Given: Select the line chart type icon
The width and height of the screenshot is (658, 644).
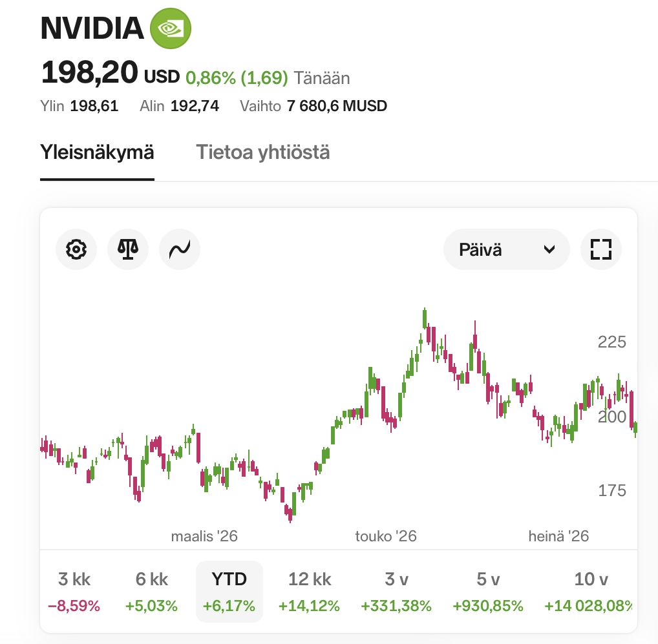Looking at the screenshot, I should click(x=180, y=249).
